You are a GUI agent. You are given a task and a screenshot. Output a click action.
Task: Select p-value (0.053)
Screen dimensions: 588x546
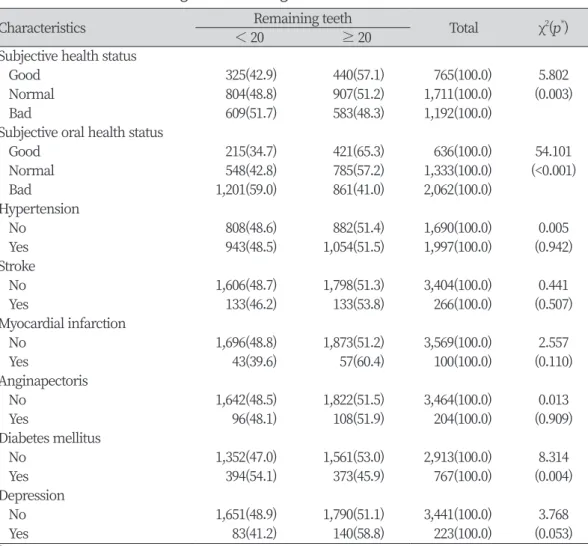pyautogui.click(x=554, y=534)
